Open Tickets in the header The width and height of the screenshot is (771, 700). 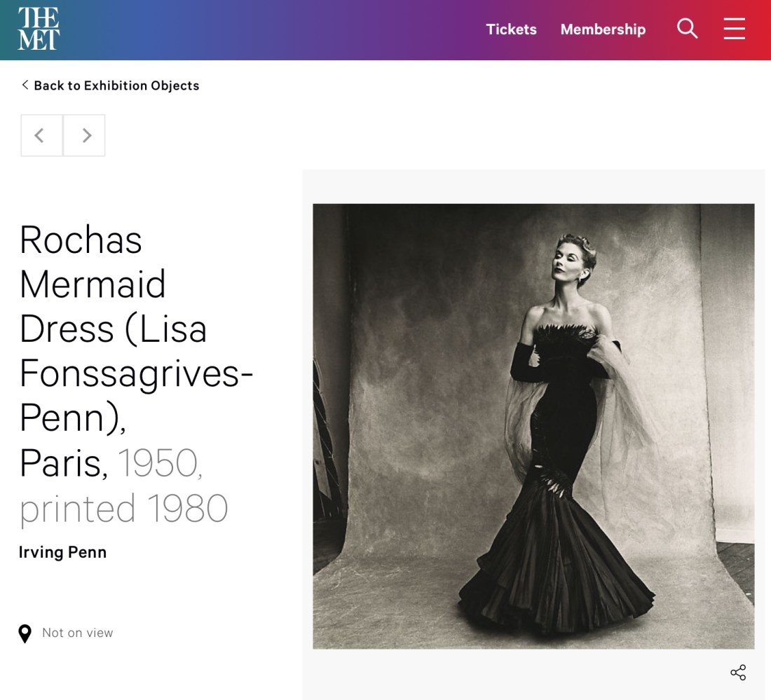(x=511, y=29)
